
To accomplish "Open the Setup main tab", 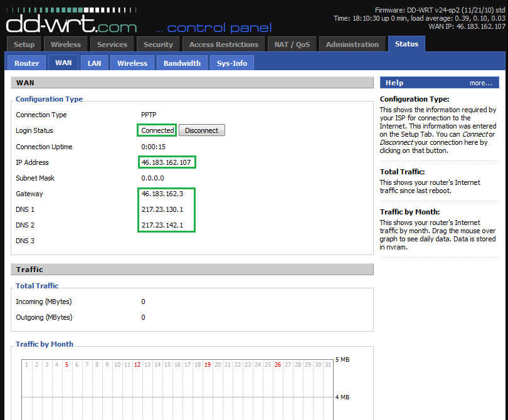I will [24, 45].
